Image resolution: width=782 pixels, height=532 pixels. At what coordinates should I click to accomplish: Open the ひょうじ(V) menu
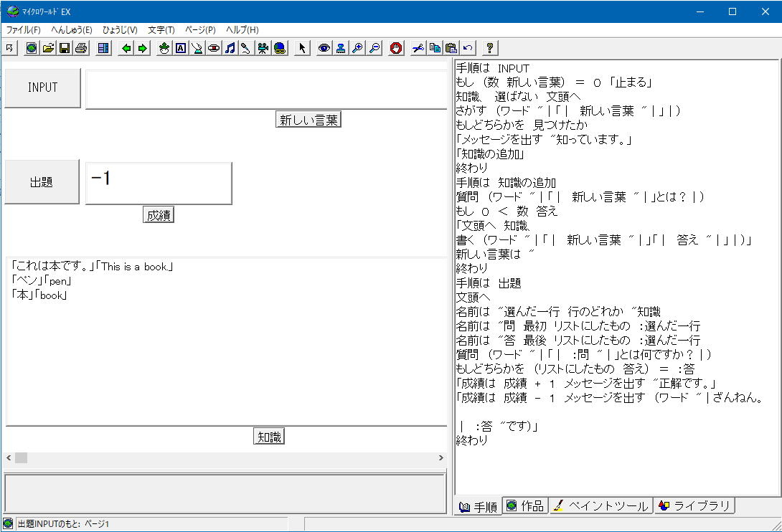click(x=120, y=30)
